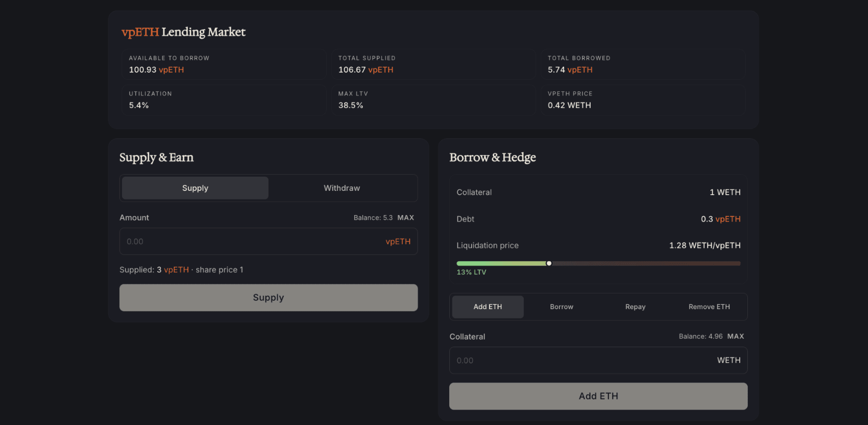
Task: Click the 1.28 WETH/vpETH liquidation price
Action: [x=705, y=246]
